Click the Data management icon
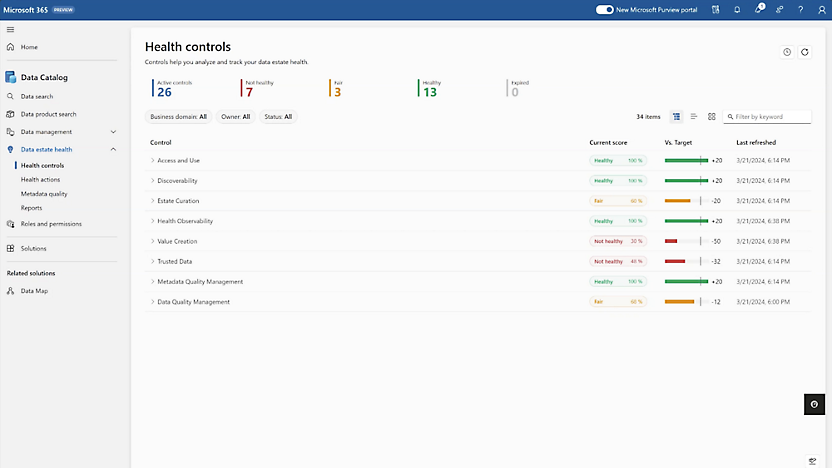 10,132
